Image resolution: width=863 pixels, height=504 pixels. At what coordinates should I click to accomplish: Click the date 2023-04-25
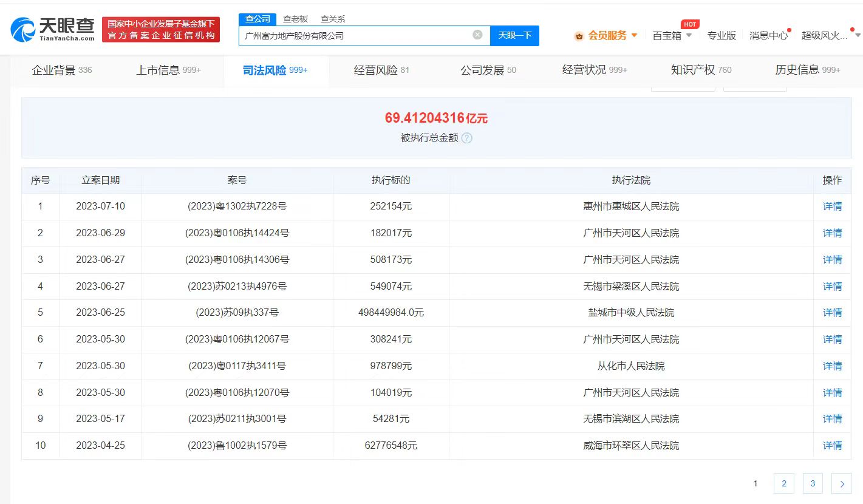[101, 446]
